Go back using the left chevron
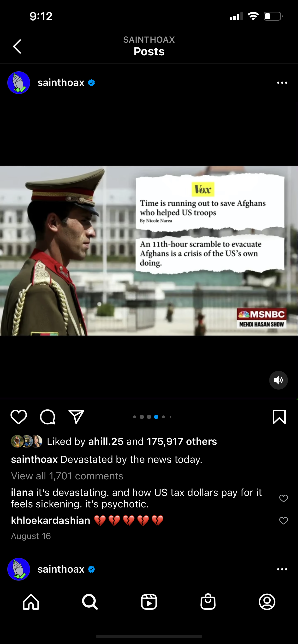 point(17,46)
